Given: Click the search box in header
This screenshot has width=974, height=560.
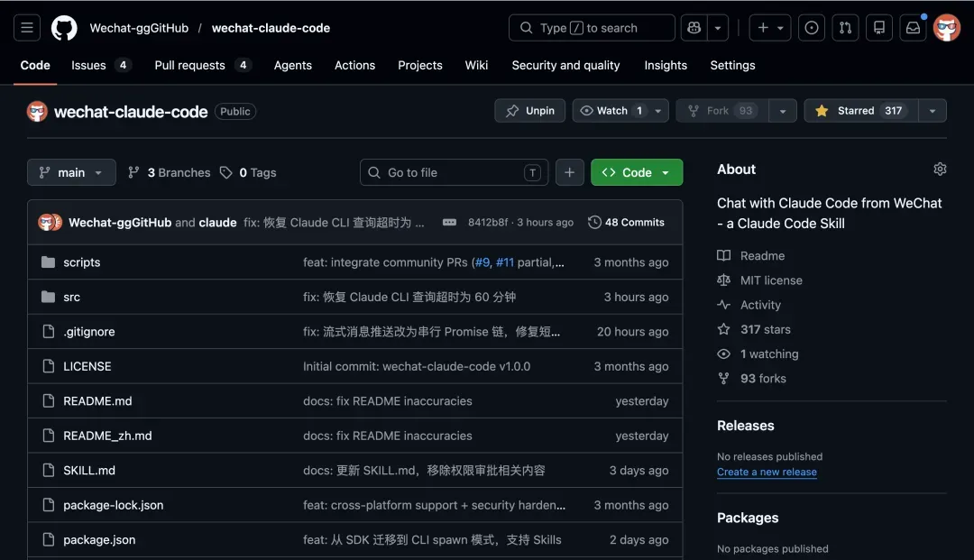Looking at the screenshot, I should coord(592,28).
